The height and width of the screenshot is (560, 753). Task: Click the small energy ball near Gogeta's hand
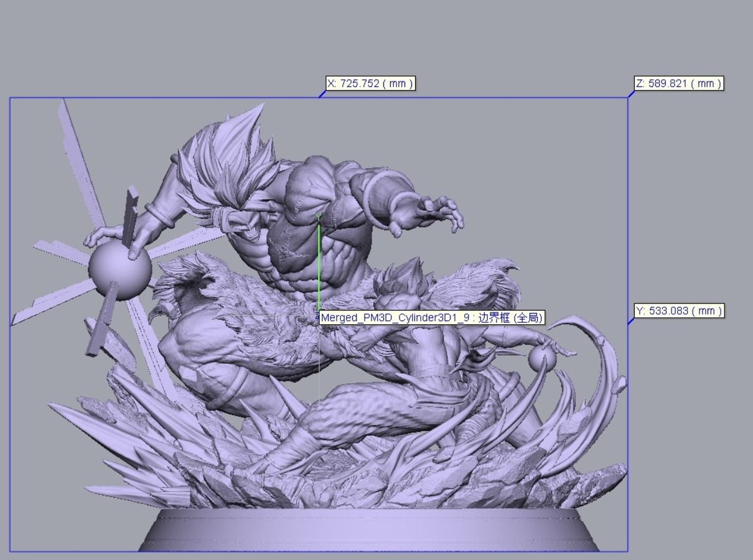(543, 358)
